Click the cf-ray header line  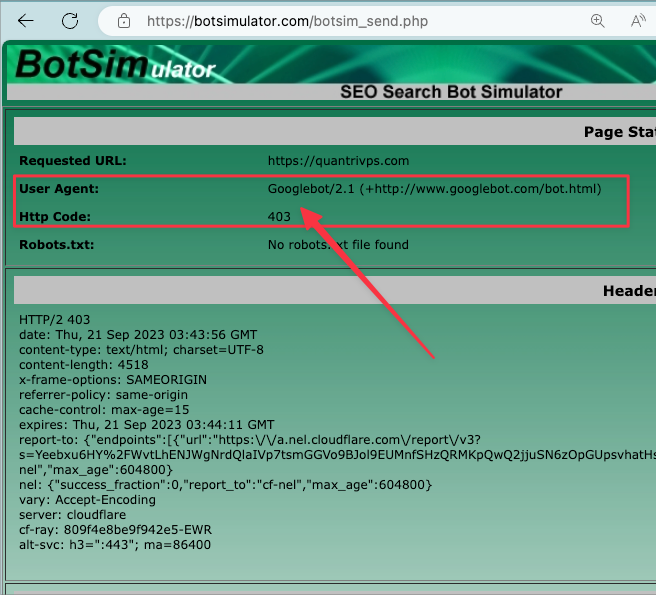click(115, 530)
